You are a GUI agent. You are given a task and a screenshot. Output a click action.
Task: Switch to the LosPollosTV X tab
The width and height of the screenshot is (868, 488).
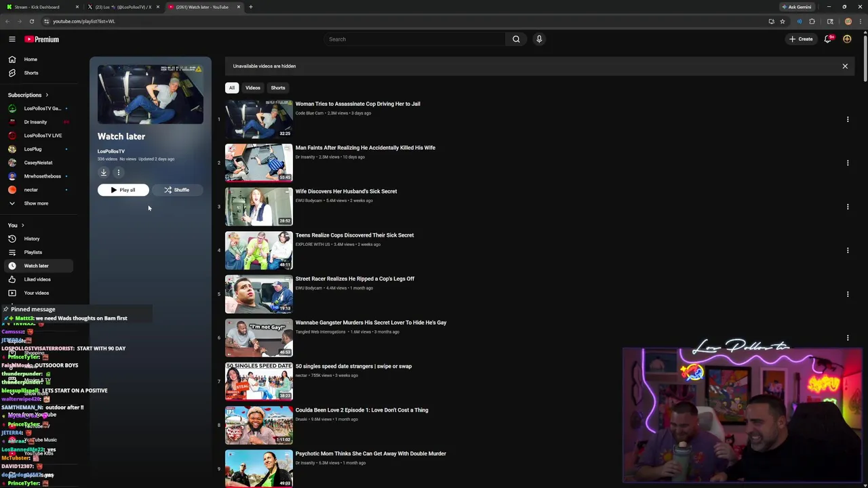[122, 7]
